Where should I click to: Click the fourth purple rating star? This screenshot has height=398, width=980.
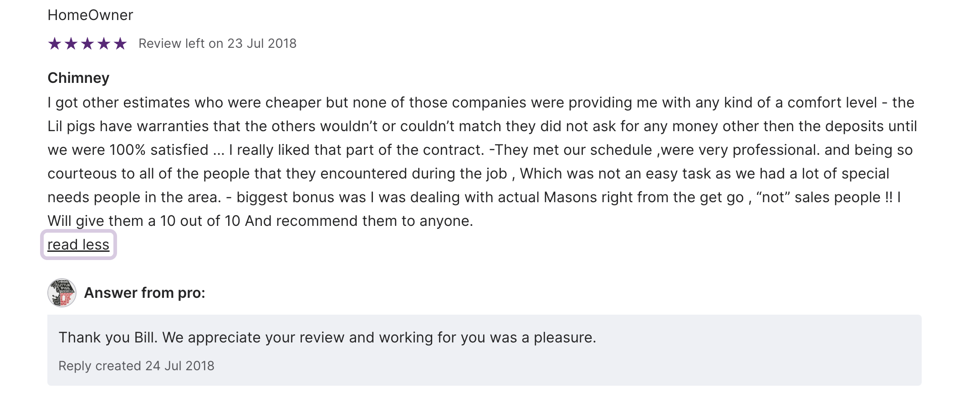(104, 44)
